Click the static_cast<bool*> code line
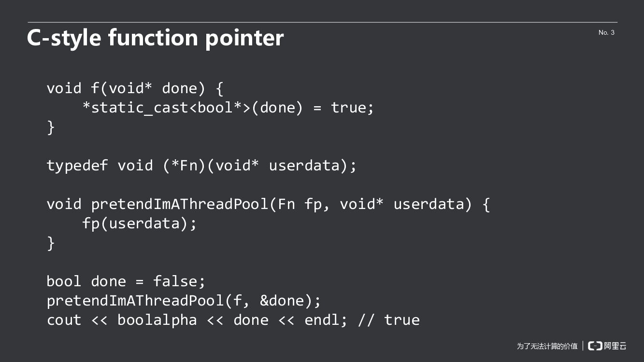 pyautogui.click(x=228, y=108)
